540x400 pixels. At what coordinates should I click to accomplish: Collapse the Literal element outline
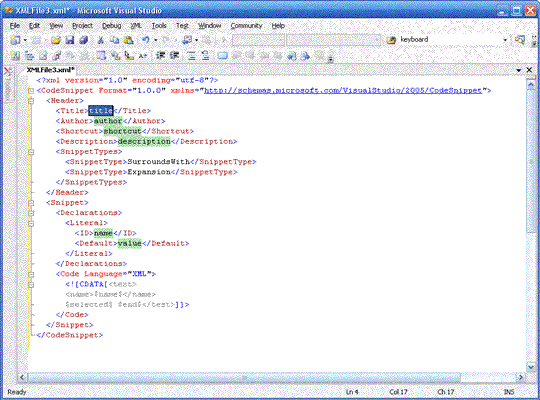point(31,223)
